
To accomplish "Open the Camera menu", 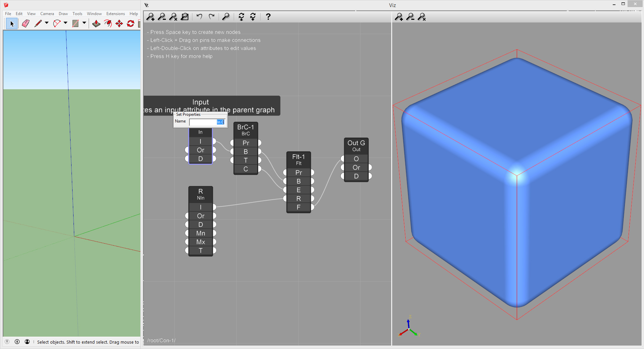I will tap(47, 14).
